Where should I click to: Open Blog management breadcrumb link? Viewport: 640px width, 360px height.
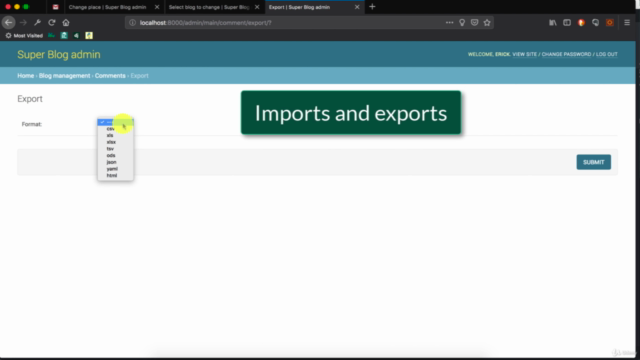tap(64, 76)
